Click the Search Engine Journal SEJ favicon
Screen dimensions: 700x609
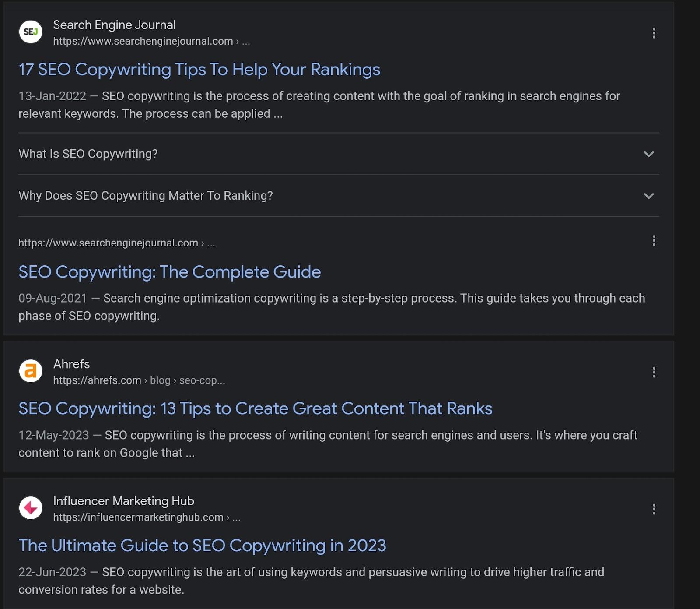(x=31, y=32)
